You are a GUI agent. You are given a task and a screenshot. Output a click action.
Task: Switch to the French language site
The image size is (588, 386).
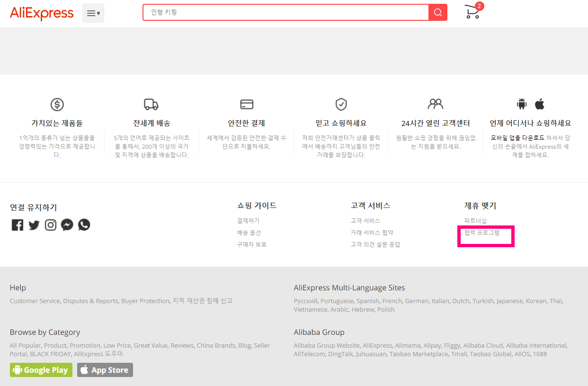pos(392,301)
